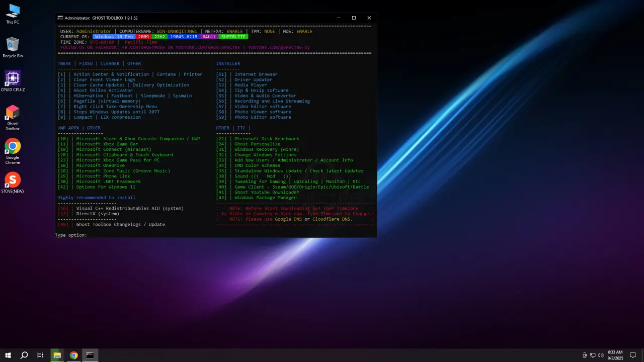This screenshot has width=644, height=362.
Task: Click 'Stops Windows Updates until 2077' line
Action: coord(108,112)
